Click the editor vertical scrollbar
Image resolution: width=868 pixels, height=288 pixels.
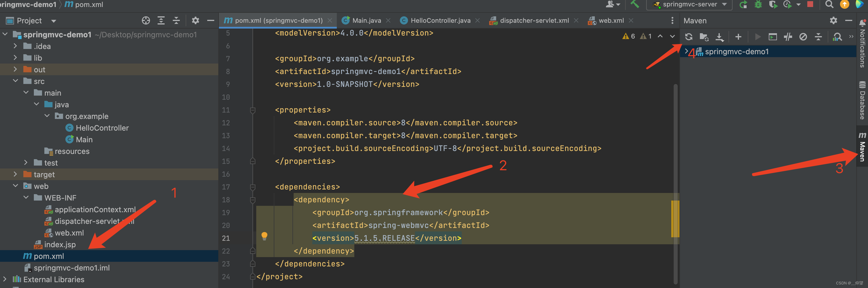click(x=675, y=183)
